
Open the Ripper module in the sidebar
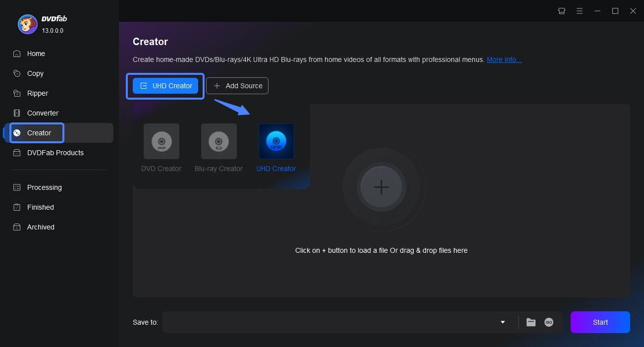click(x=37, y=93)
